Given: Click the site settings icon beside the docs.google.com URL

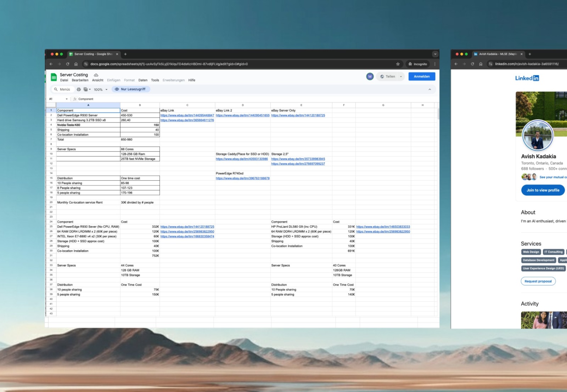Looking at the screenshot, I should [86, 64].
